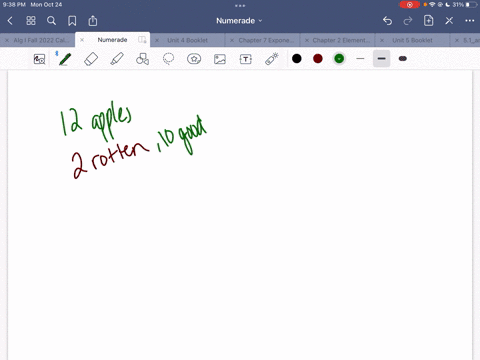Tap the screen recording indicator
480x360 pixels.
coord(410,5)
